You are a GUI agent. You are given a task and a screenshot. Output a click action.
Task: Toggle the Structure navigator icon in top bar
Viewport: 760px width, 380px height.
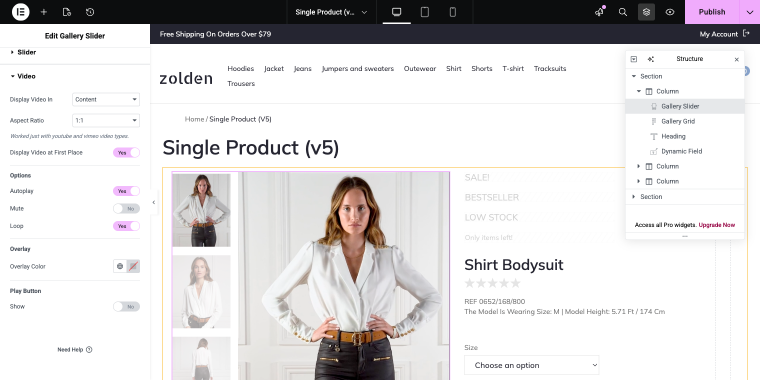[x=647, y=12]
